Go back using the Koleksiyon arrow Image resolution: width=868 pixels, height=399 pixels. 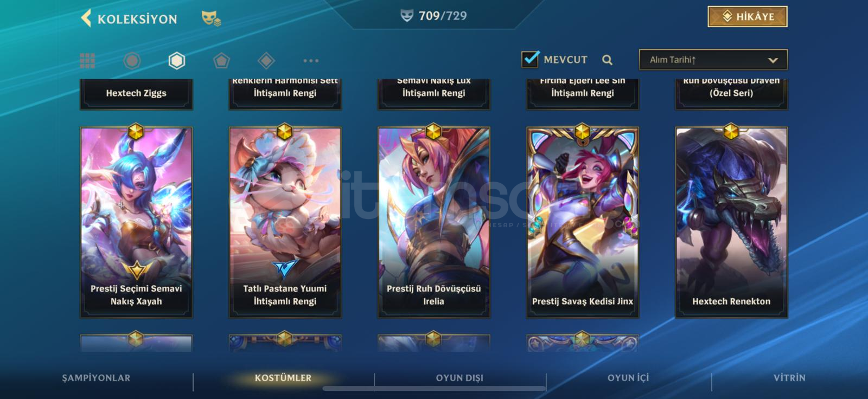pos(86,18)
